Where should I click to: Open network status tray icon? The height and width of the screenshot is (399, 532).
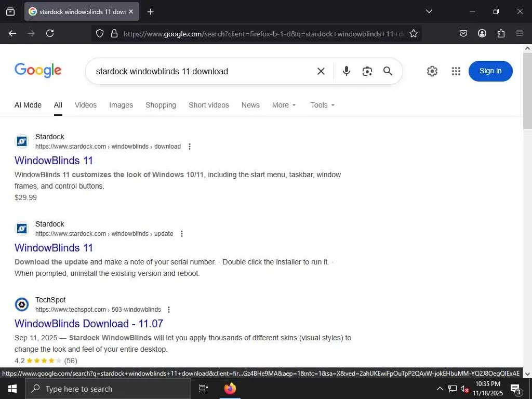tap(453, 389)
